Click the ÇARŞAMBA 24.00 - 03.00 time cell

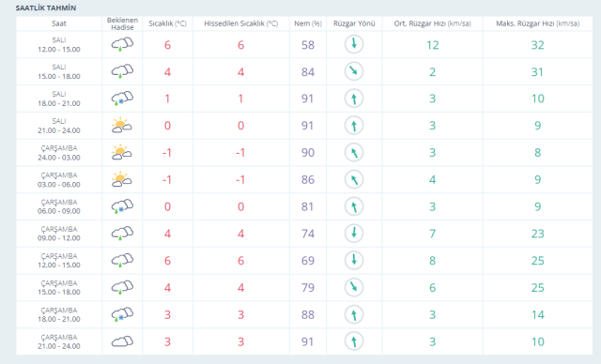(x=59, y=152)
